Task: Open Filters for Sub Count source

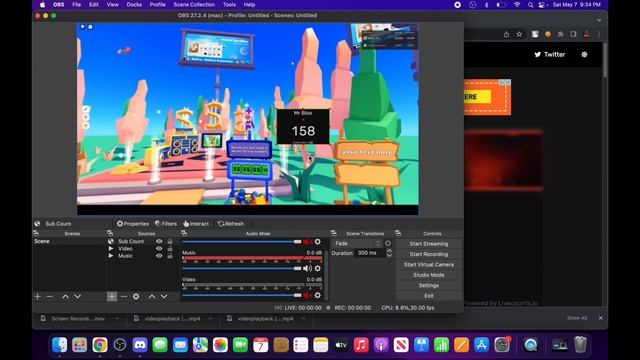Action: pyautogui.click(x=166, y=224)
